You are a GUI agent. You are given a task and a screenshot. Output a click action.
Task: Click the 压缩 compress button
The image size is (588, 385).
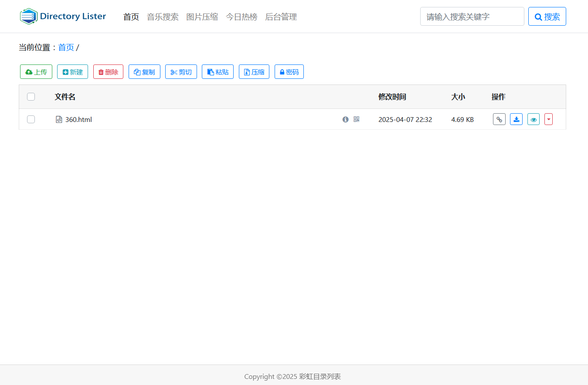coord(254,72)
